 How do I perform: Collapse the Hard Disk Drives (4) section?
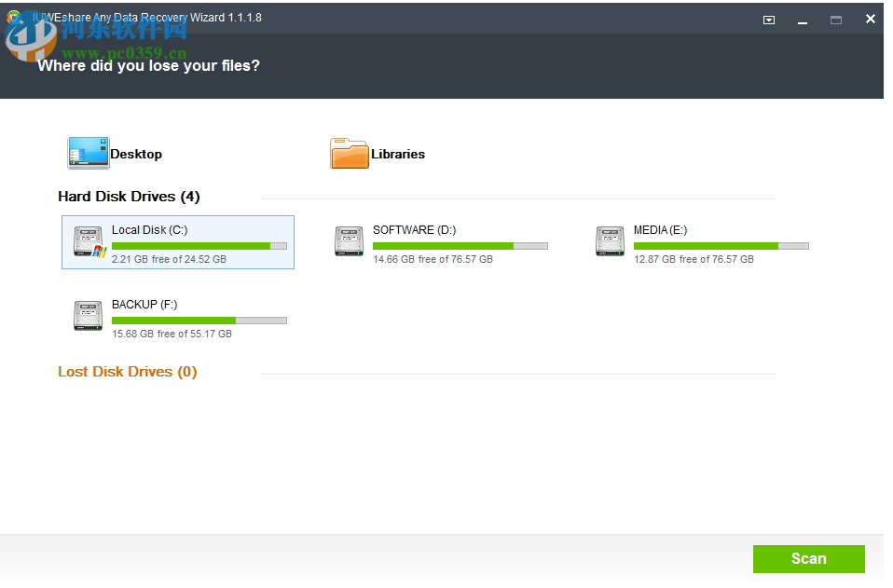click(x=128, y=197)
